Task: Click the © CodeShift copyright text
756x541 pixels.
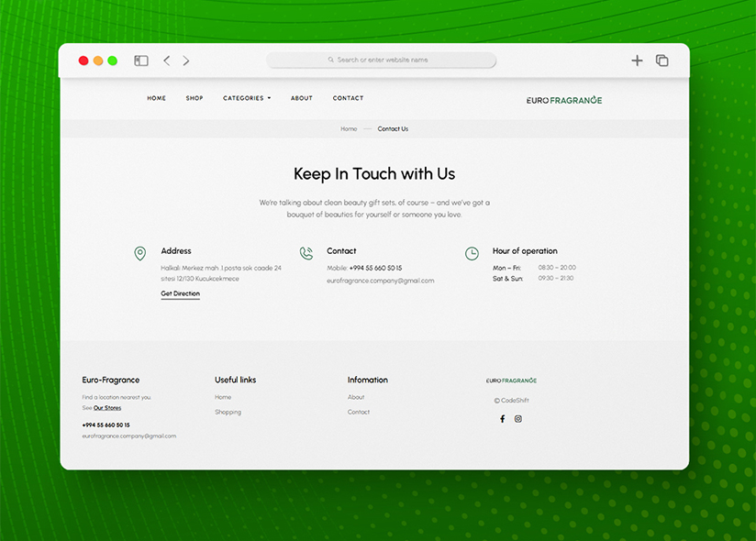Action: coord(512,401)
